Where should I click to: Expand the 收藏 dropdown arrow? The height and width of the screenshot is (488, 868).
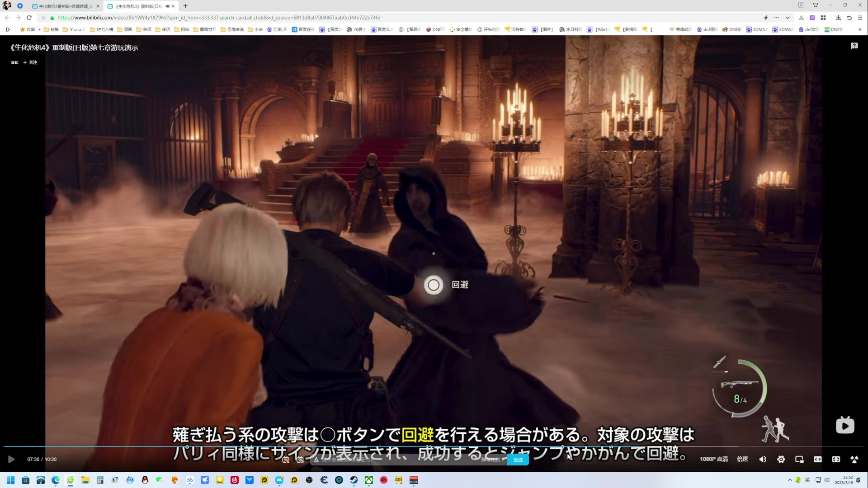coord(39,29)
